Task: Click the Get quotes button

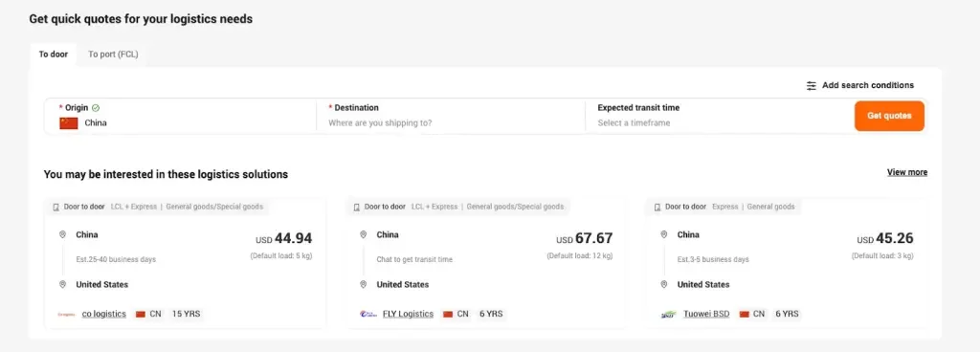Action: click(x=889, y=116)
